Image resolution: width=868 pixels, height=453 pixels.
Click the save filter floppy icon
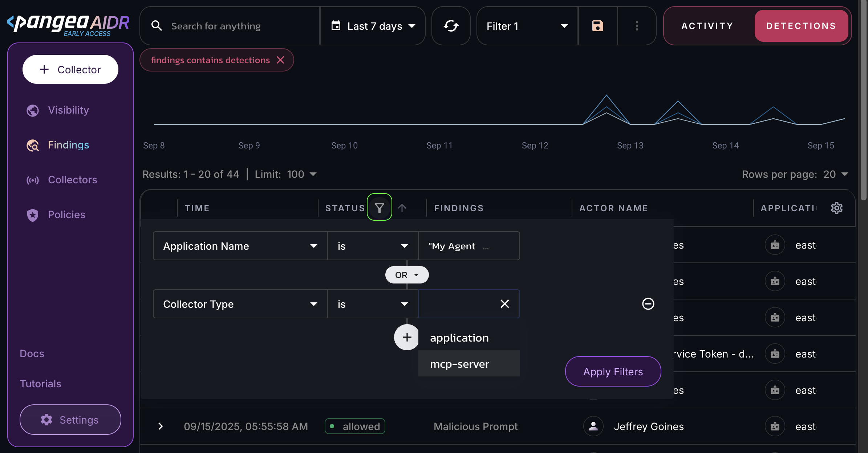click(597, 26)
